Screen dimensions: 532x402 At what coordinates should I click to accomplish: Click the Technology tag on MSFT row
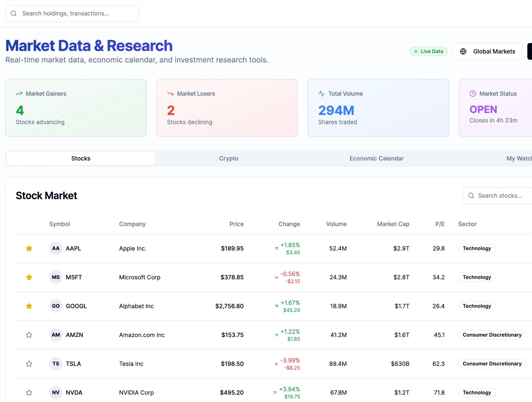click(x=477, y=277)
